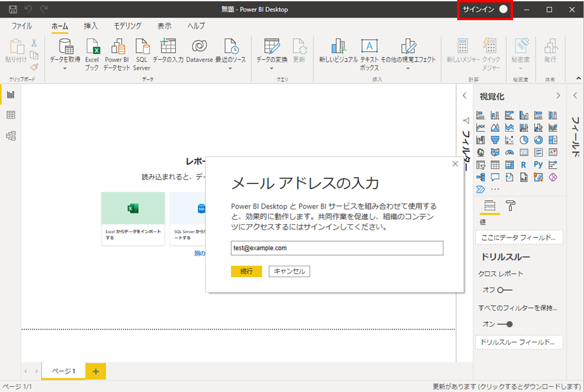Viewport: 584px width, 392px height.
Task: Collapse the 視覚化 pane with the right chevron
Action: click(x=558, y=95)
